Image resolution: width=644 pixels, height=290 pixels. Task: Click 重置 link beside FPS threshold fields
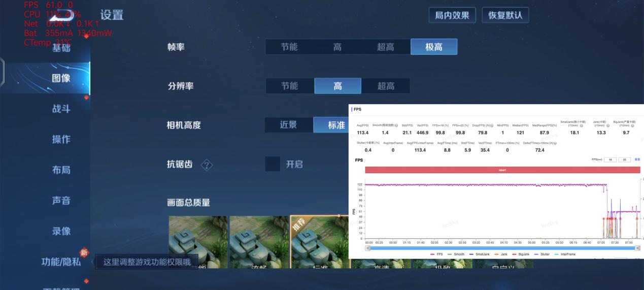pos(637,159)
